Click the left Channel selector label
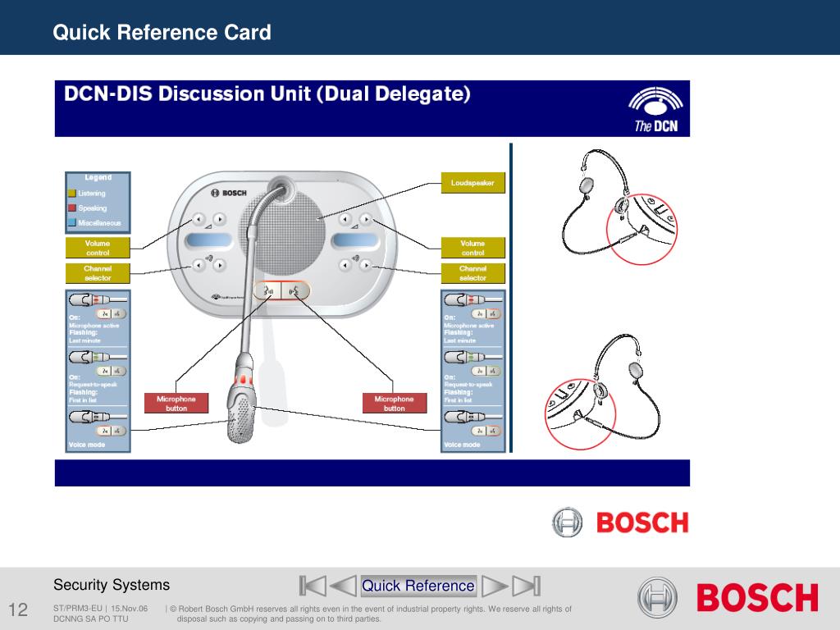840x630 pixels. [98, 273]
